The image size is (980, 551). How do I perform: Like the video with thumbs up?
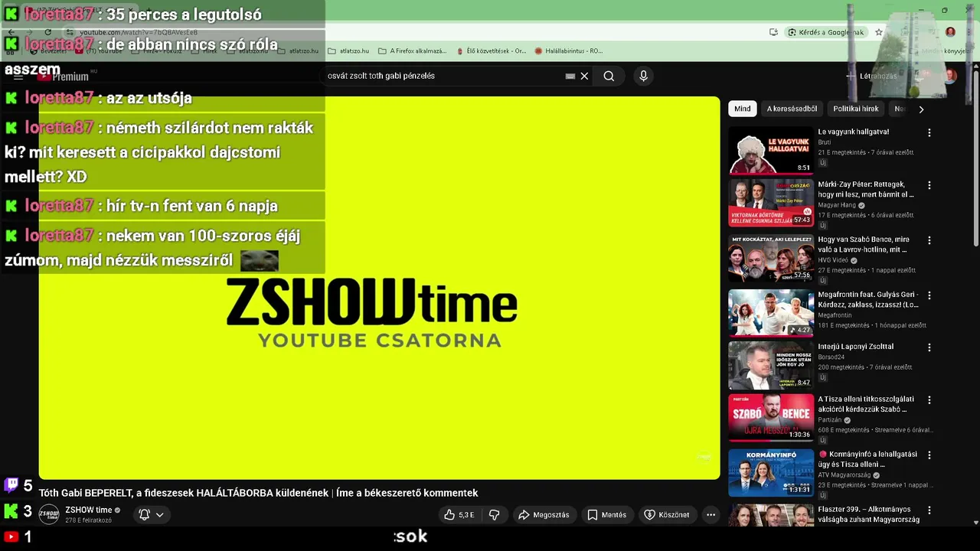(x=459, y=515)
